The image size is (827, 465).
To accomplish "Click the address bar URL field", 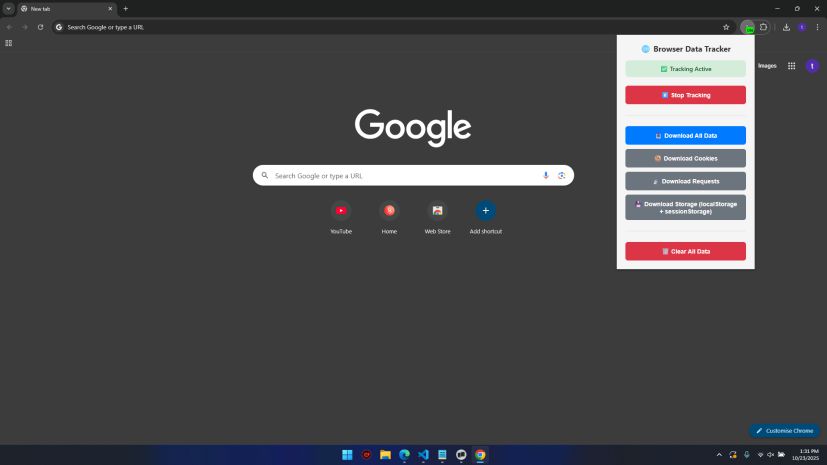I will pyautogui.click(x=390, y=27).
